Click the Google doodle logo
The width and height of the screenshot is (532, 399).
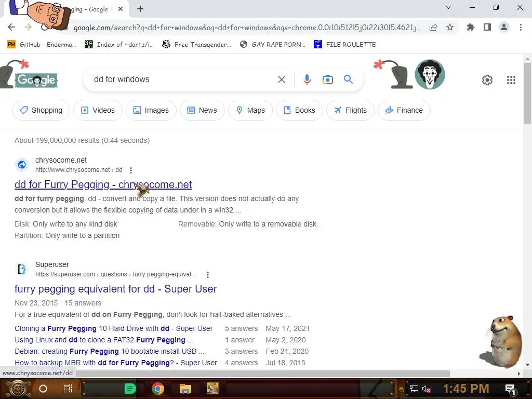[x=36, y=80]
